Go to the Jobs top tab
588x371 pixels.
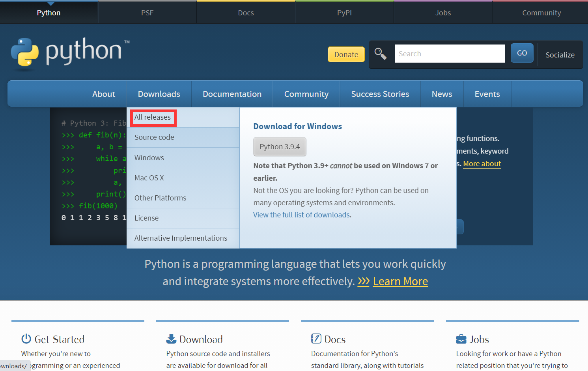(443, 13)
